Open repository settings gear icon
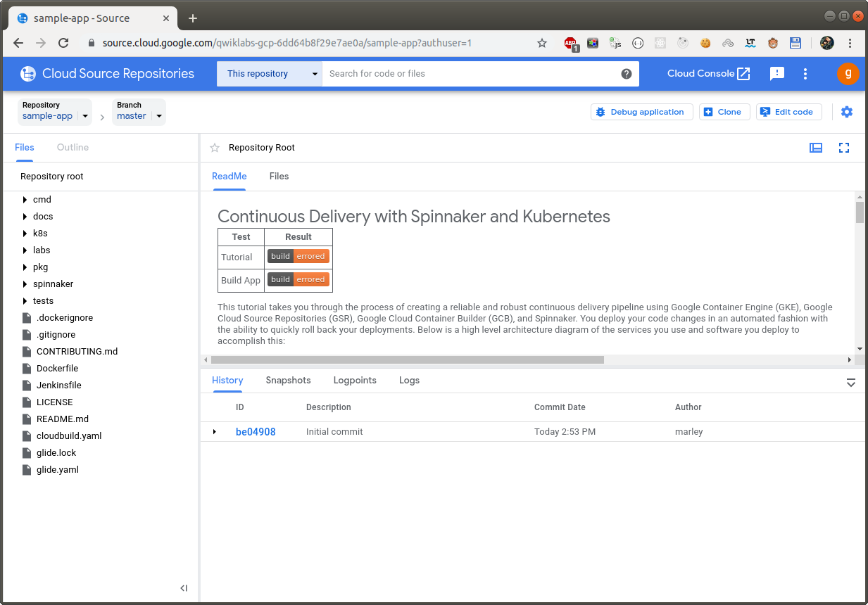 click(847, 112)
